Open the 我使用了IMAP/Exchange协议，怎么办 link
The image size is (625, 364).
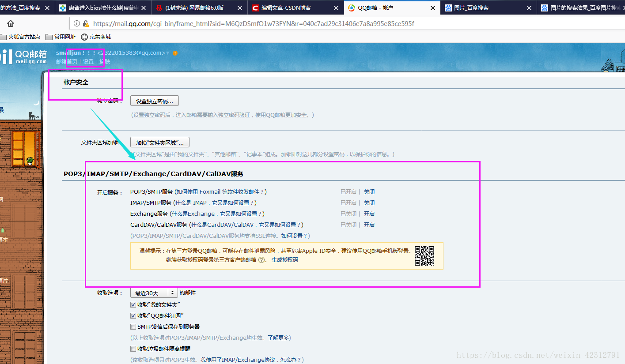coord(250,360)
